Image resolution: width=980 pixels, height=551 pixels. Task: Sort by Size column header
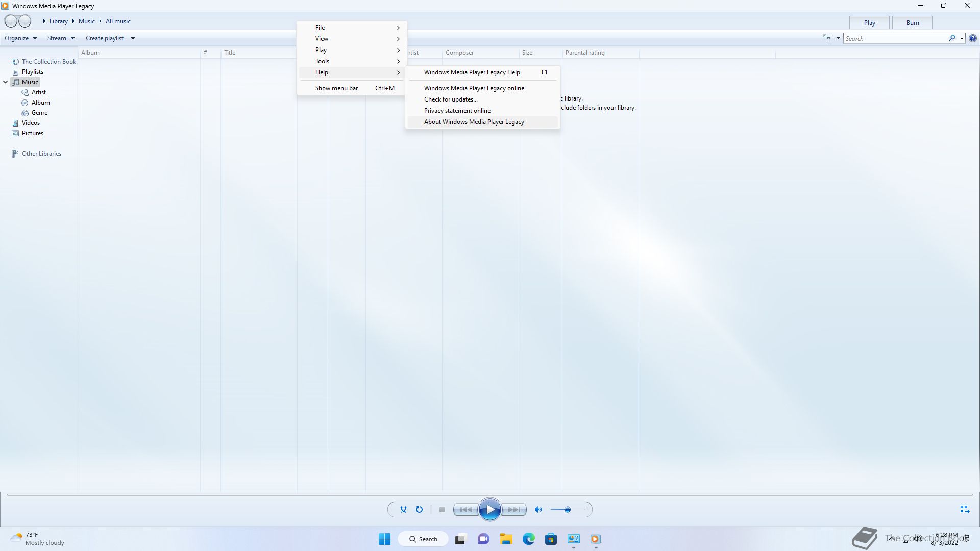click(x=541, y=53)
